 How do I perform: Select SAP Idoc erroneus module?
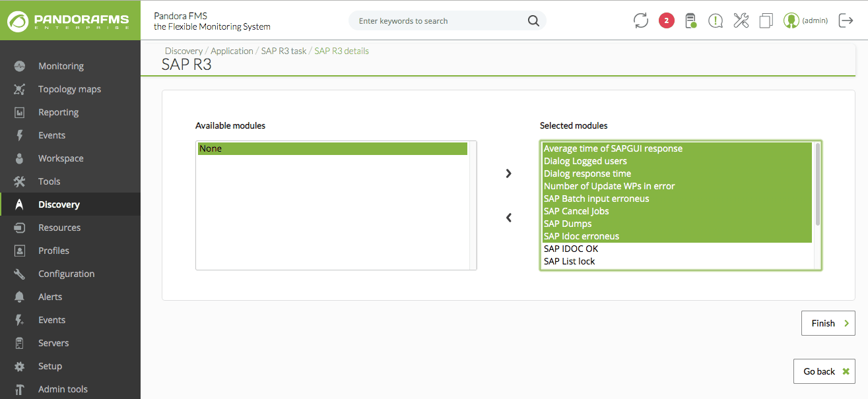pyautogui.click(x=677, y=236)
